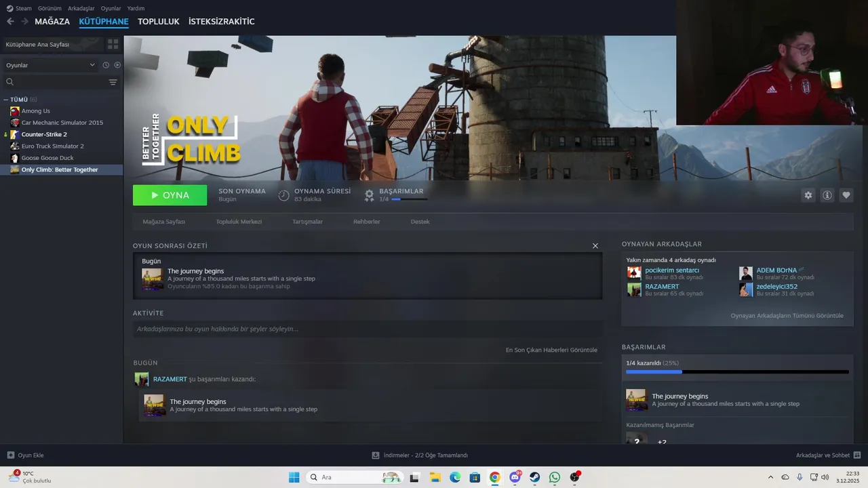Image resolution: width=868 pixels, height=488 pixels.
Task: Open the Arkadaşlar menu
Action: 81,8
